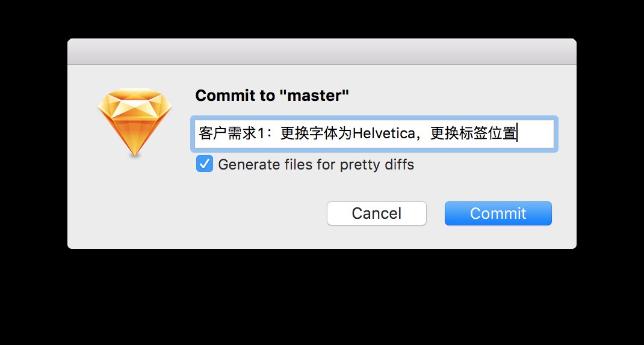
Task: Click the 'Commit to "master"' heading
Action: [x=272, y=96]
